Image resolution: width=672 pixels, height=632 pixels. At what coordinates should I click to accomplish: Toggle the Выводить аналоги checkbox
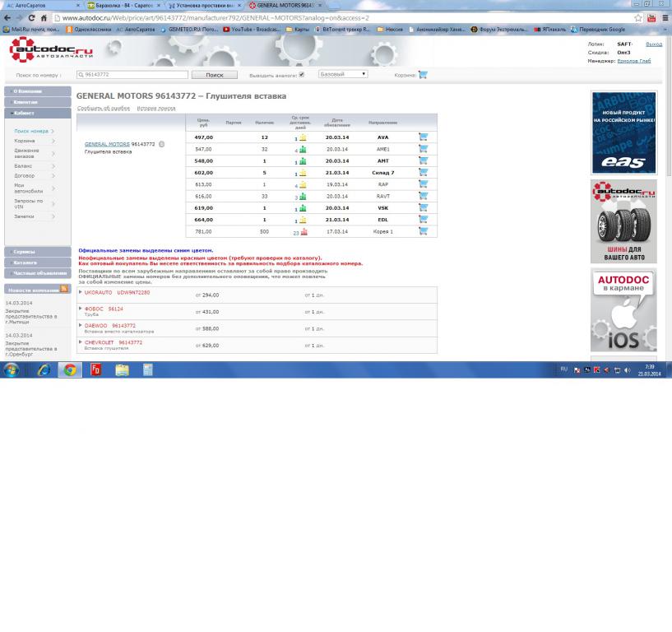click(302, 75)
